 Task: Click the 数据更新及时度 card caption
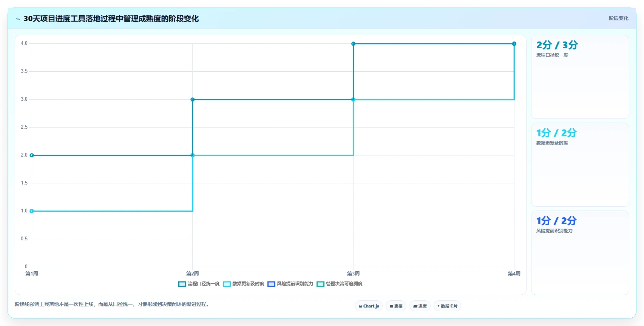click(552, 143)
